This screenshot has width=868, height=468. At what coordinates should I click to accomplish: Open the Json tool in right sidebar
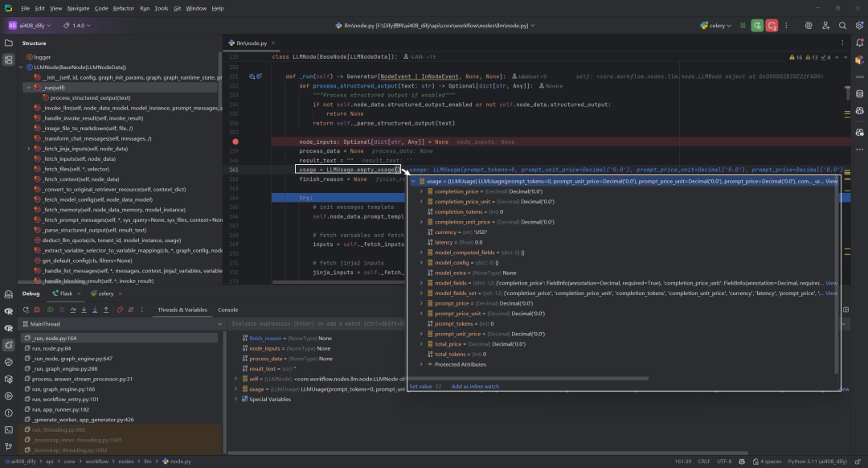pyautogui.click(x=859, y=76)
